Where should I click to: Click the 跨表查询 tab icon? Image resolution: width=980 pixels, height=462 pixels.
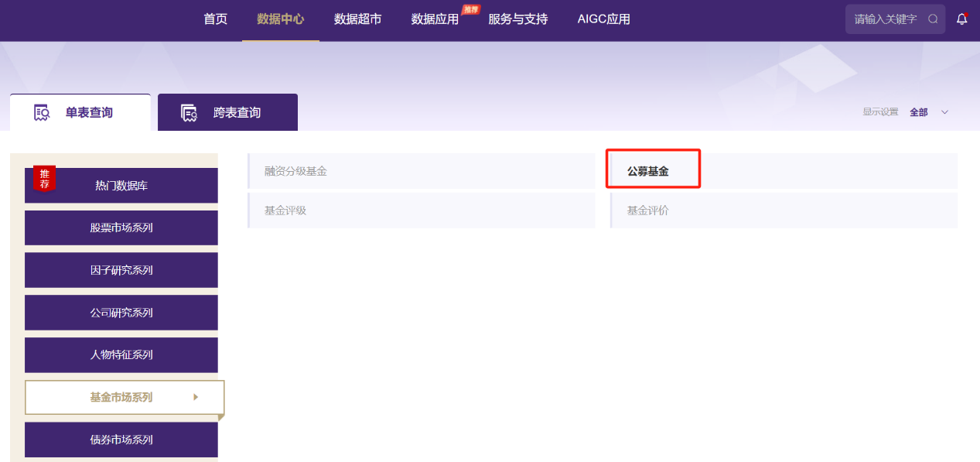[x=189, y=113]
